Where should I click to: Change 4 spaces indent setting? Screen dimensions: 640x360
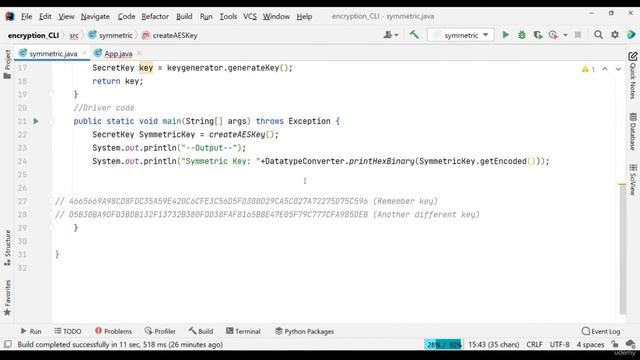(590, 344)
